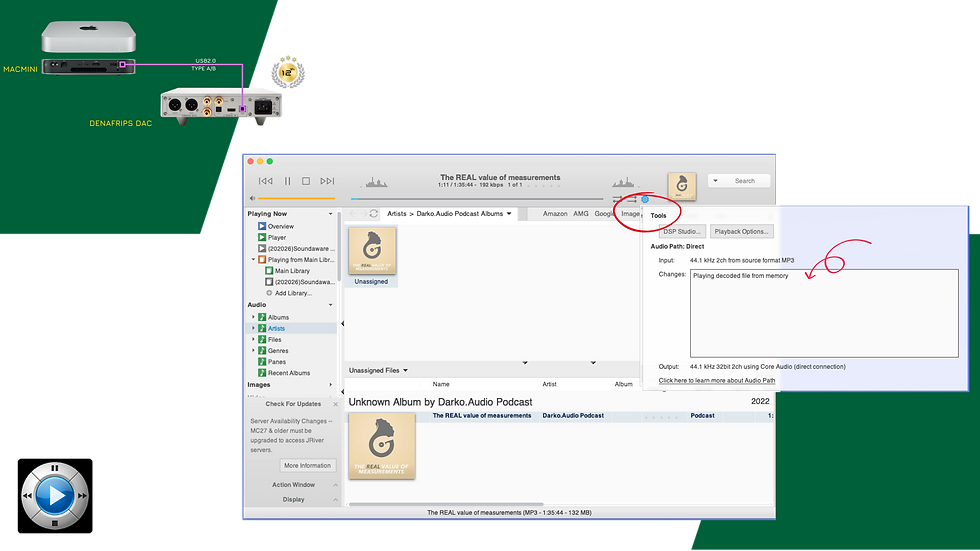The image size is (980, 551).
Task: Skip to the next track
Action: point(328,181)
